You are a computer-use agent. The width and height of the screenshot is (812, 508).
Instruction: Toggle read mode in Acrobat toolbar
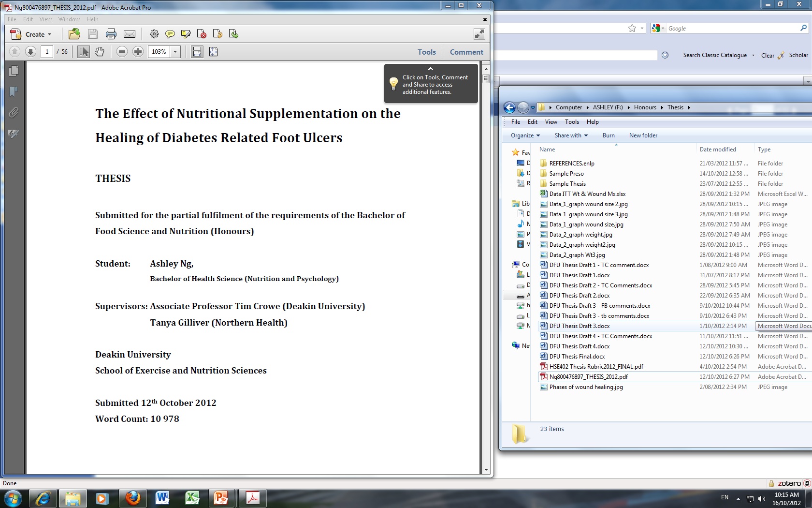pos(479,34)
